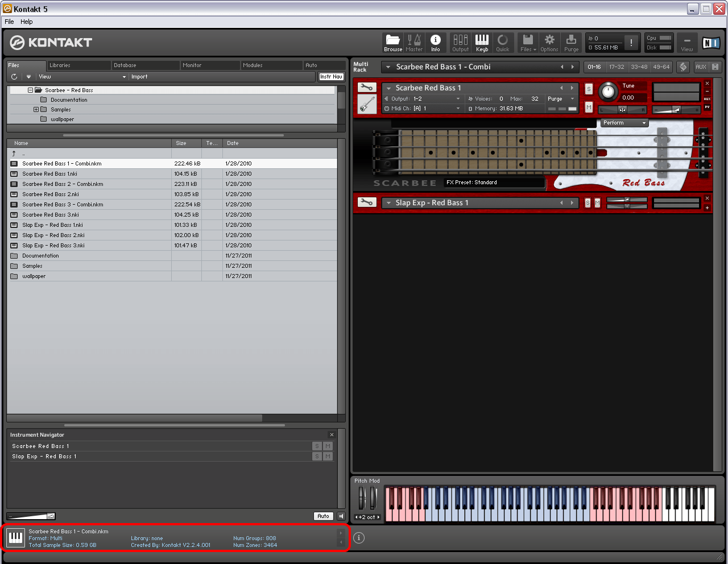This screenshot has height=564, width=728.
Task: Click the info circle icon in status bar
Action: point(359,538)
